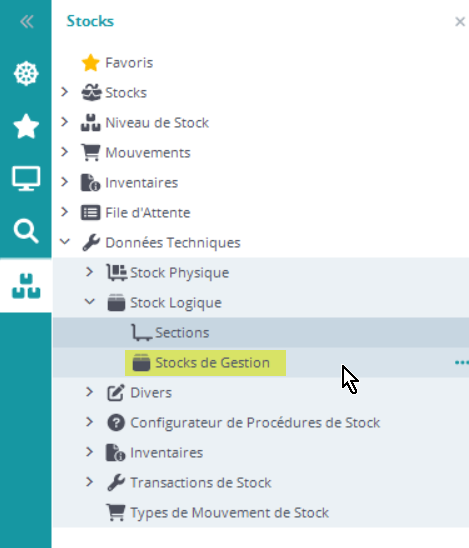This screenshot has width=469, height=548.
Task: Expand Niveau de Stock node
Action: click(64, 122)
